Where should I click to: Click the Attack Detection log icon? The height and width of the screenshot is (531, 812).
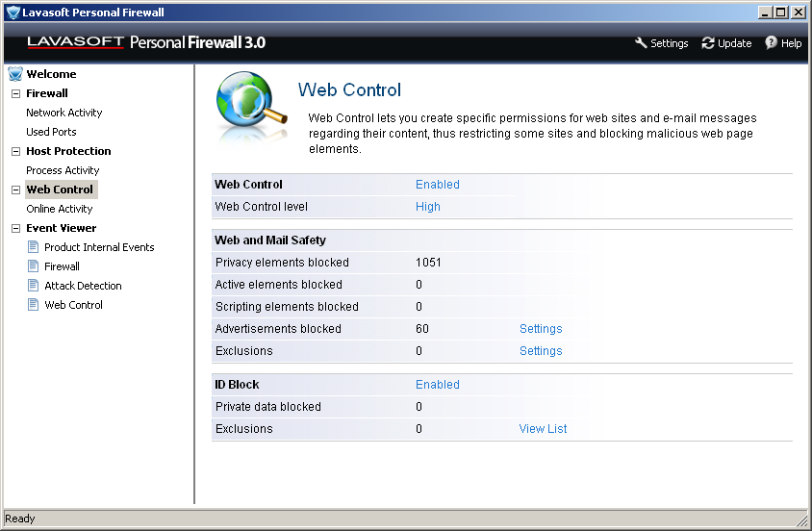pos(33,286)
